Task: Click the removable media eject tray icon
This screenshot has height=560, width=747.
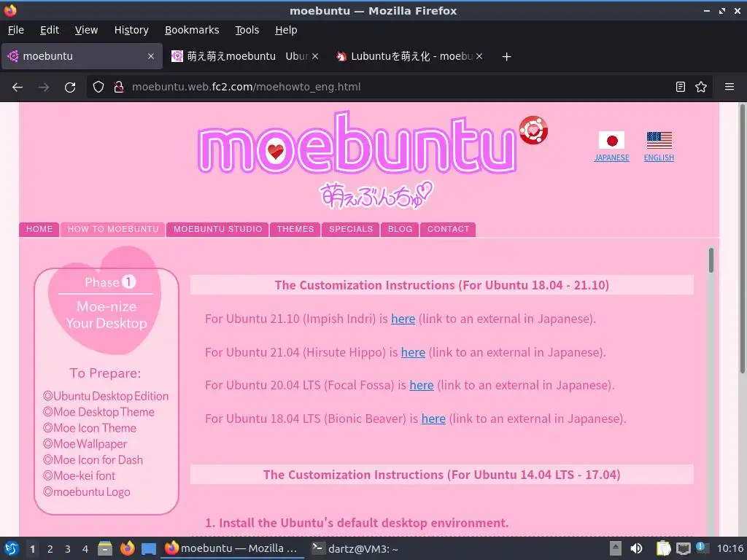Action: coord(616,548)
